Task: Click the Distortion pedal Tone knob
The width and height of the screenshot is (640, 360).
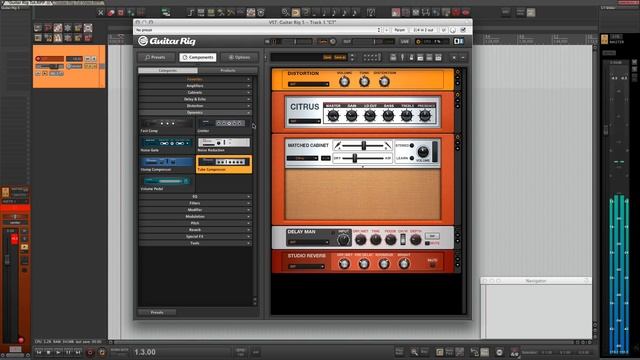Action: 364,82
